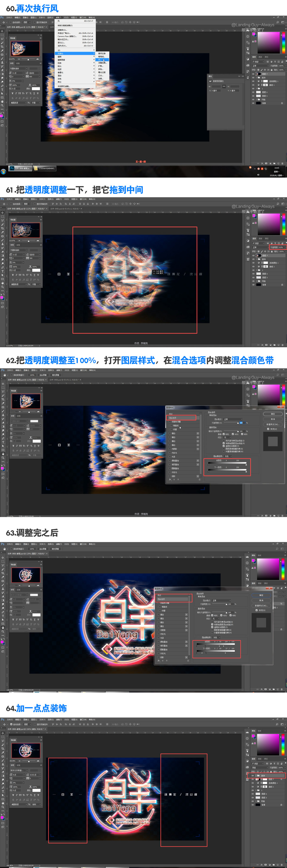The width and height of the screenshot is (287, 868).
Task: Open the 混合颜色带 dropdown in step 62
Action: tap(229, 456)
